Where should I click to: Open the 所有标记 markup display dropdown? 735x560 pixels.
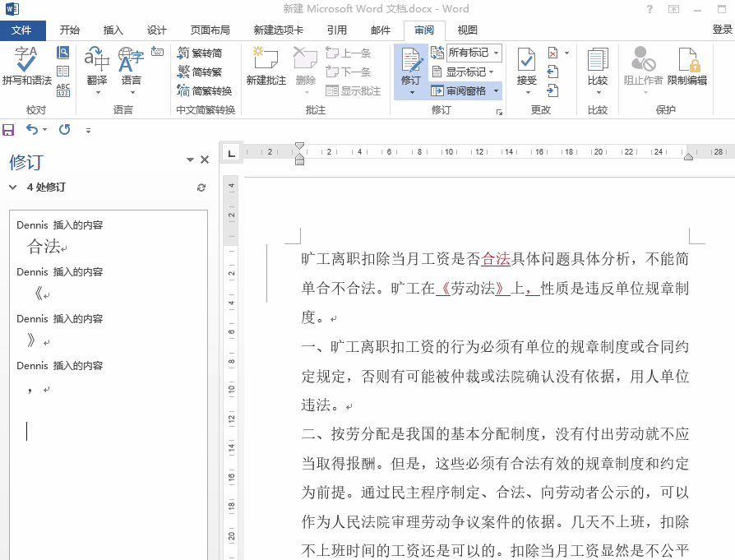[474, 53]
